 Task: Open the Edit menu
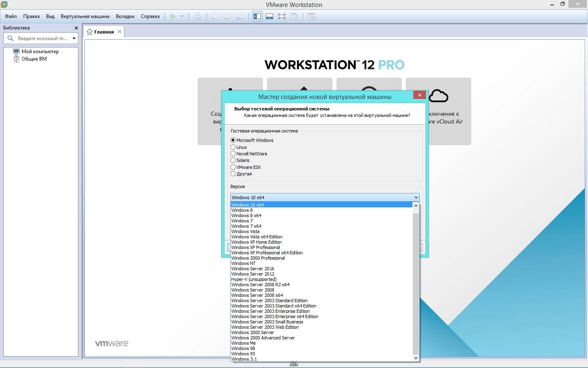click(31, 16)
